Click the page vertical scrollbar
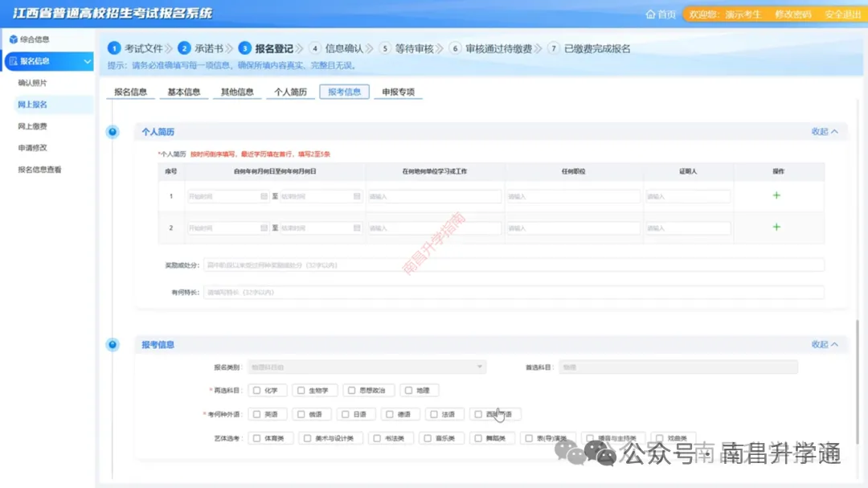 point(858,382)
